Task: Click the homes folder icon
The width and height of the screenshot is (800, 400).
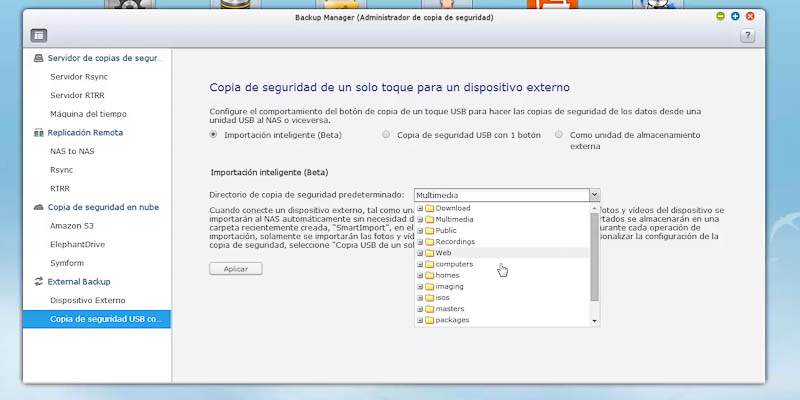Action: [x=429, y=276]
